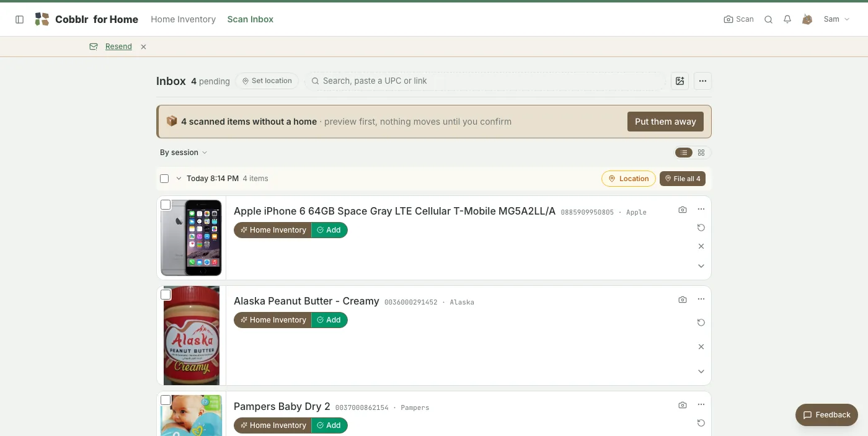Check the Apple iPhone 6 item checkbox
The image size is (868, 436).
[x=166, y=205]
